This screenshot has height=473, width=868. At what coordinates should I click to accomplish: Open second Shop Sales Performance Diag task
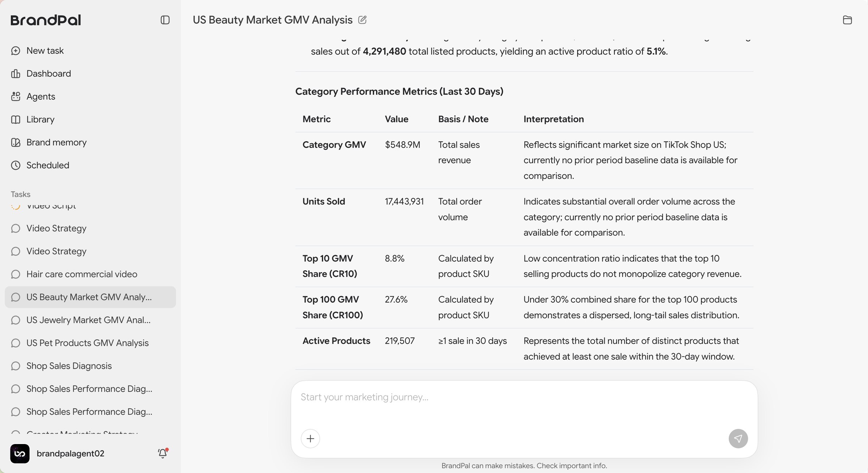(x=90, y=412)
